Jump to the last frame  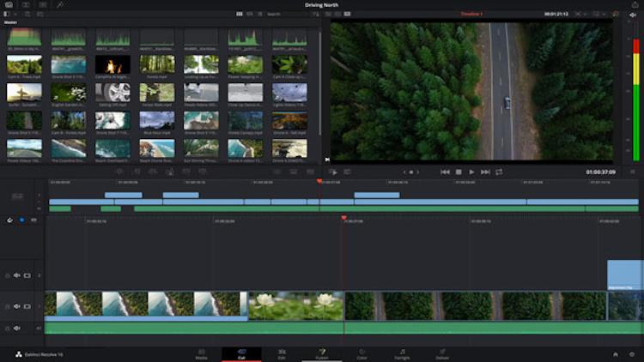[x=485, y=172]
